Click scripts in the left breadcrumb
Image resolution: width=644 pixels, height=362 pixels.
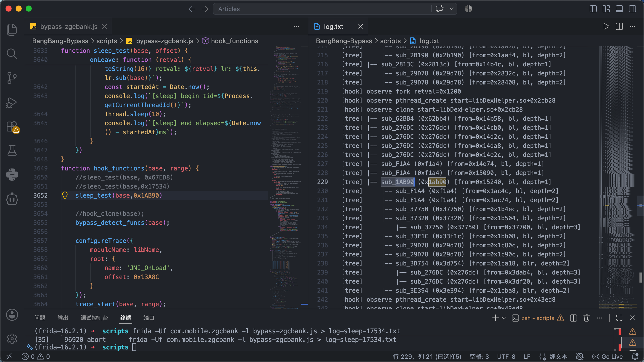(x=107, y=41)
